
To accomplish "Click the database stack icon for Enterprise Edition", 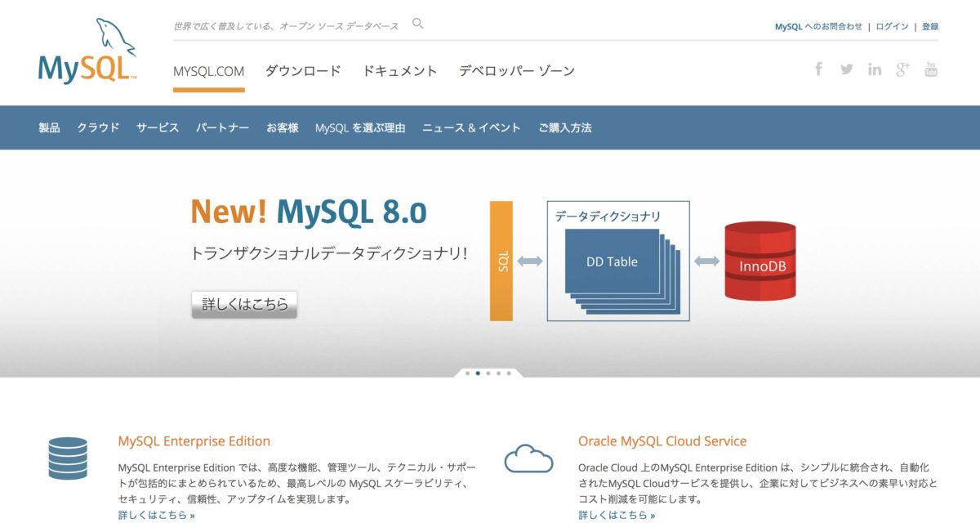I will pos(68,458).
